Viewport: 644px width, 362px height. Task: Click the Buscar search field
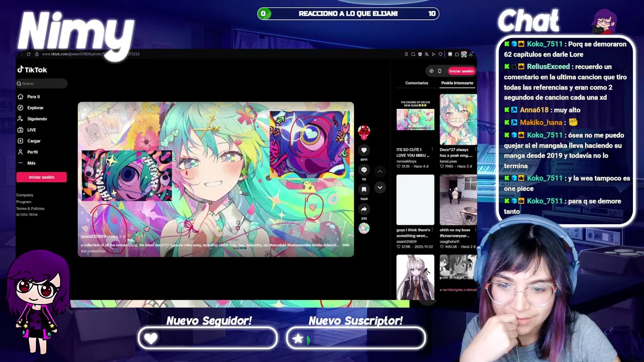pyautogui.click(x=41, y=83)
